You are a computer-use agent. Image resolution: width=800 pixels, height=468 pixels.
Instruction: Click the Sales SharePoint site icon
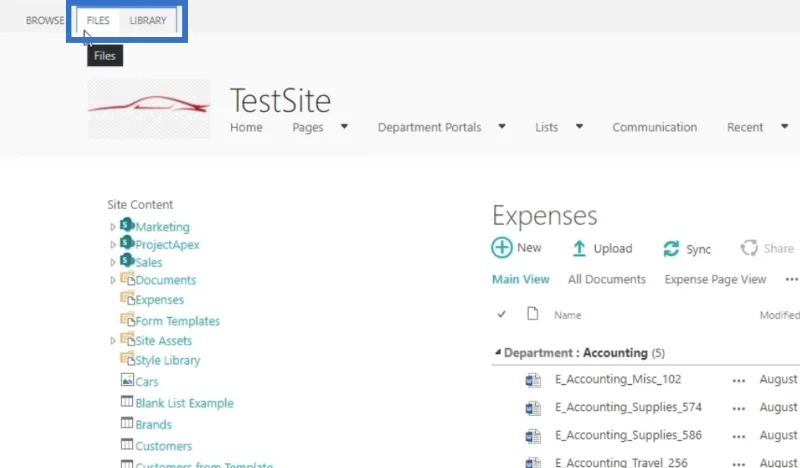pos(127,260)
